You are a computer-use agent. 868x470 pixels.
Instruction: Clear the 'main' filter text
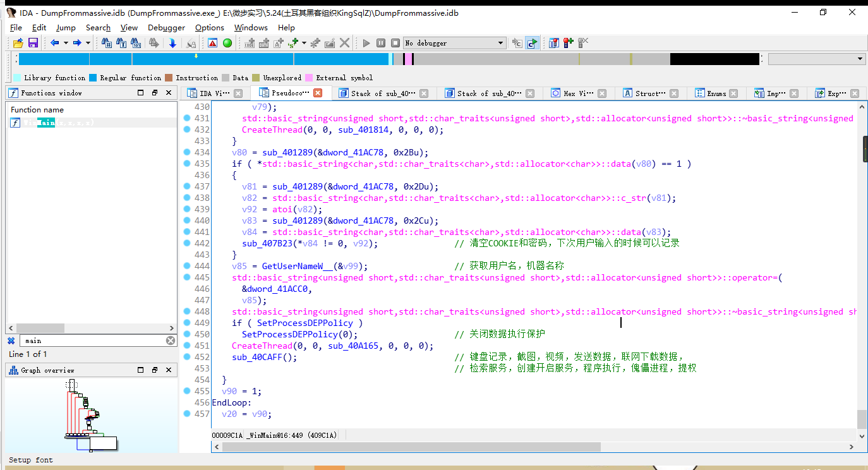tap(171, 340)
